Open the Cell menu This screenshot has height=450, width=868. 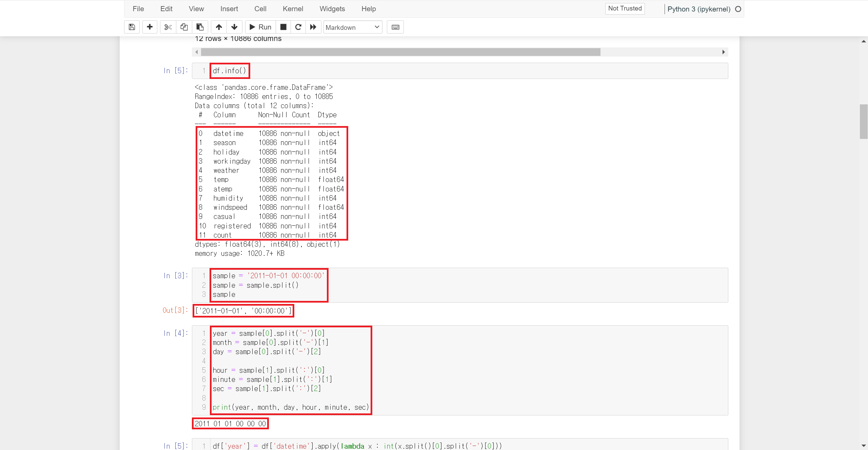(260, 9)
